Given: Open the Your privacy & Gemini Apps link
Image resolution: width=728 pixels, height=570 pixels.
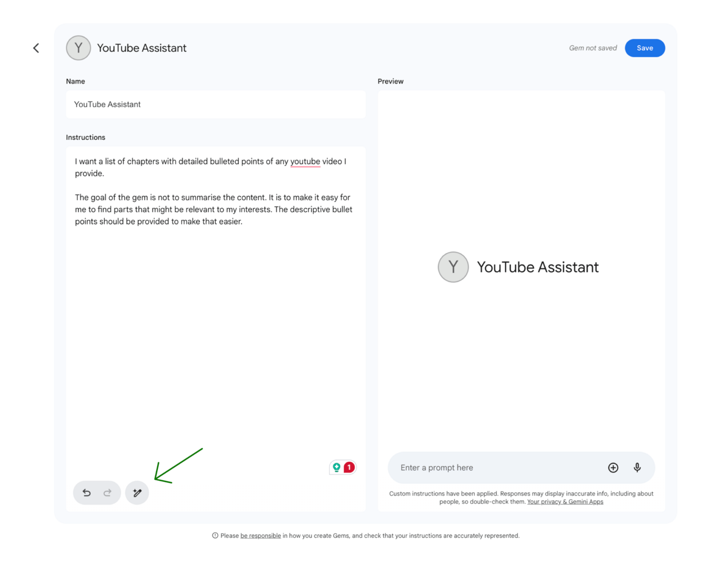Looking at the screenshot, I should [565, 502].
